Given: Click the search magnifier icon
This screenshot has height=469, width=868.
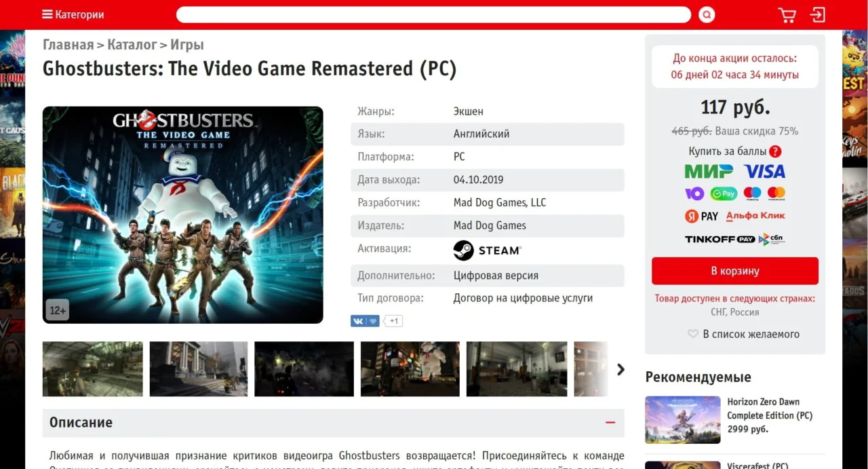Looking at the screenshot, I should pos(707,14).
